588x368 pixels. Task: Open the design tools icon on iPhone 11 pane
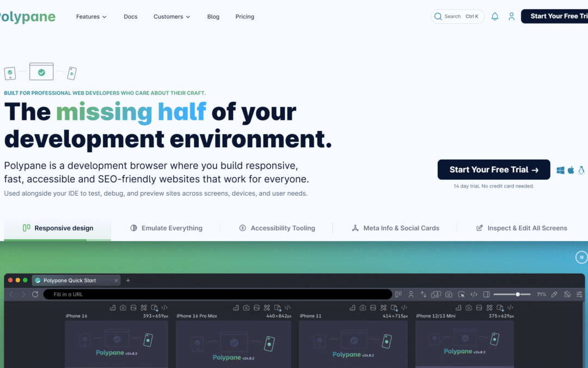pyautogui.click(x=383, y=307)
